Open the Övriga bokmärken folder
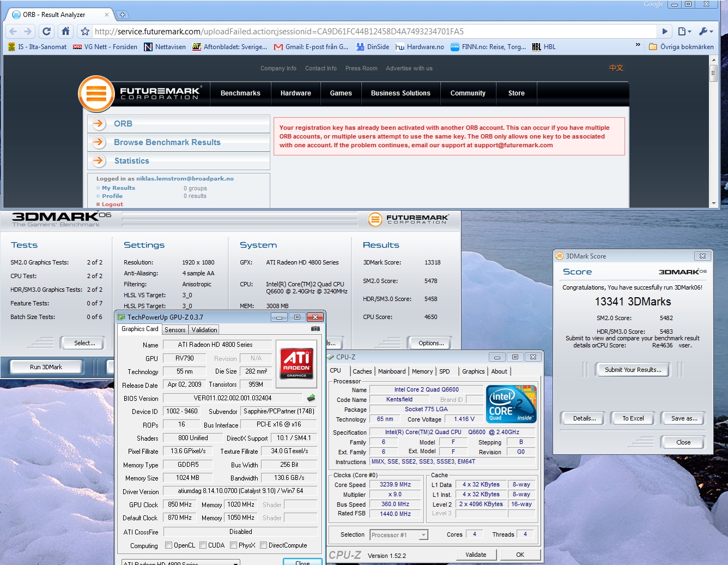 click(681, 47)
